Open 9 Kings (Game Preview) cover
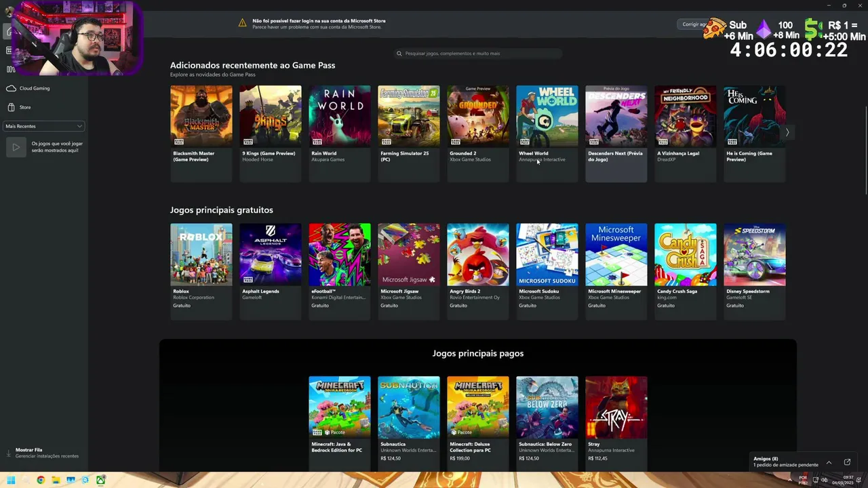Screen dimensions: 868x488 [x=270, y=116]
